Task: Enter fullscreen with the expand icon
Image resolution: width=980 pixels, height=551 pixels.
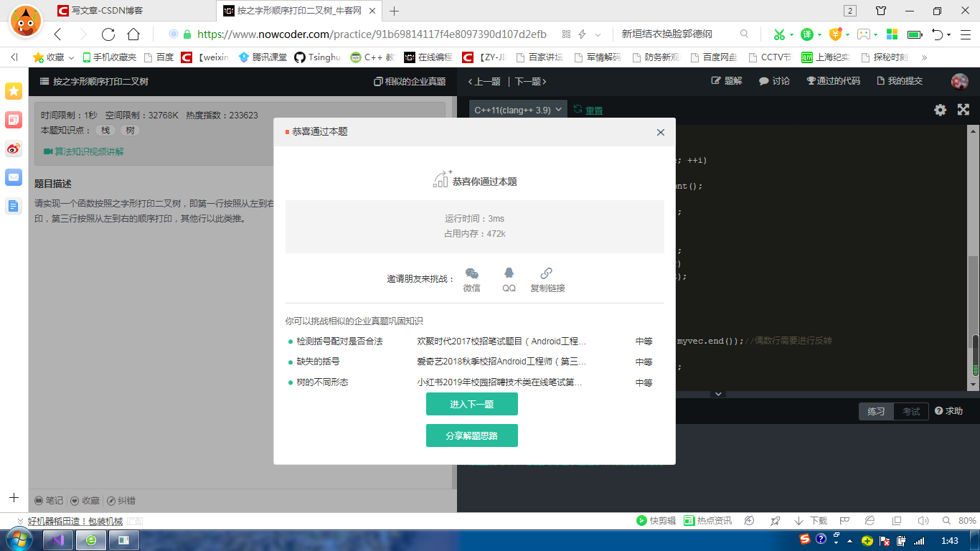Action: (x=963, y=110)
